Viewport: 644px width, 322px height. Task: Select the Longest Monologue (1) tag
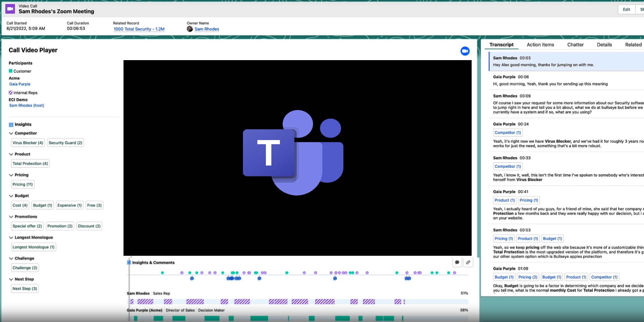tap(34, 247)
